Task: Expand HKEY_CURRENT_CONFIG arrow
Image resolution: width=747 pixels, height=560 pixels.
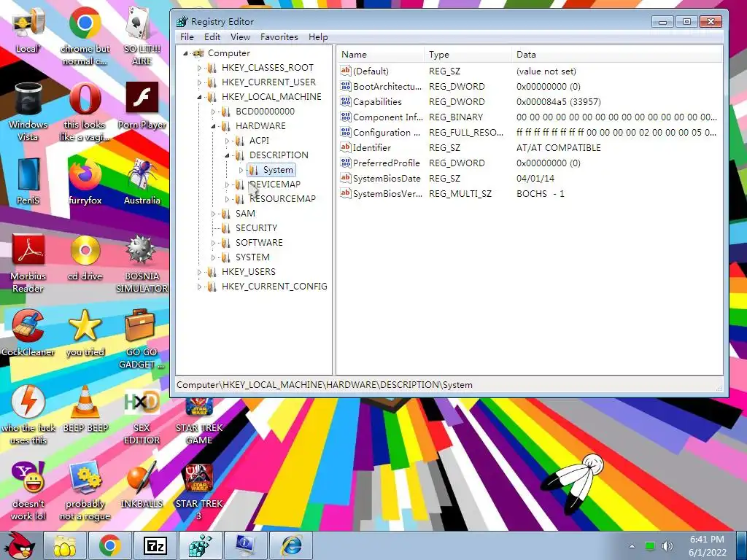Action: click(x=200, y=287)
